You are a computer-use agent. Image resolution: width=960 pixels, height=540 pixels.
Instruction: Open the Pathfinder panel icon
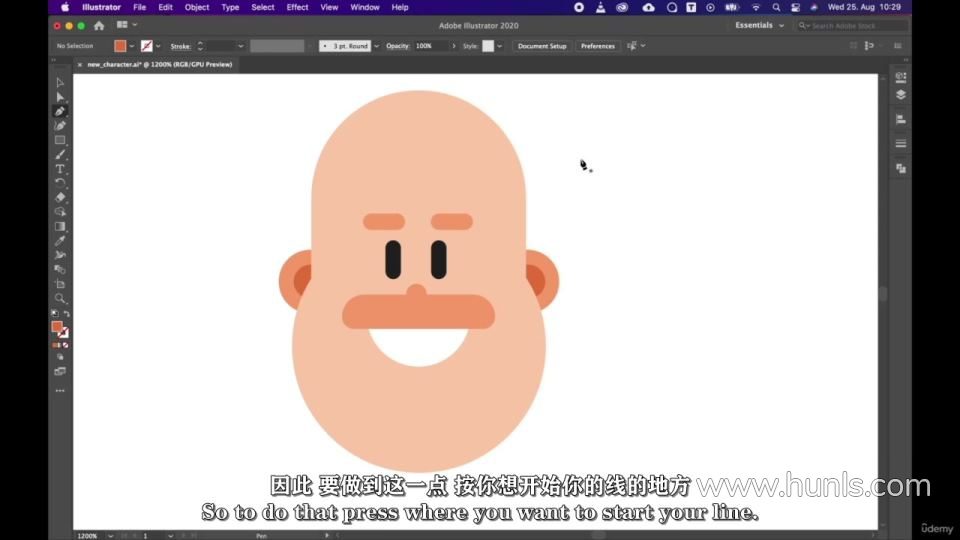point(901,168)
